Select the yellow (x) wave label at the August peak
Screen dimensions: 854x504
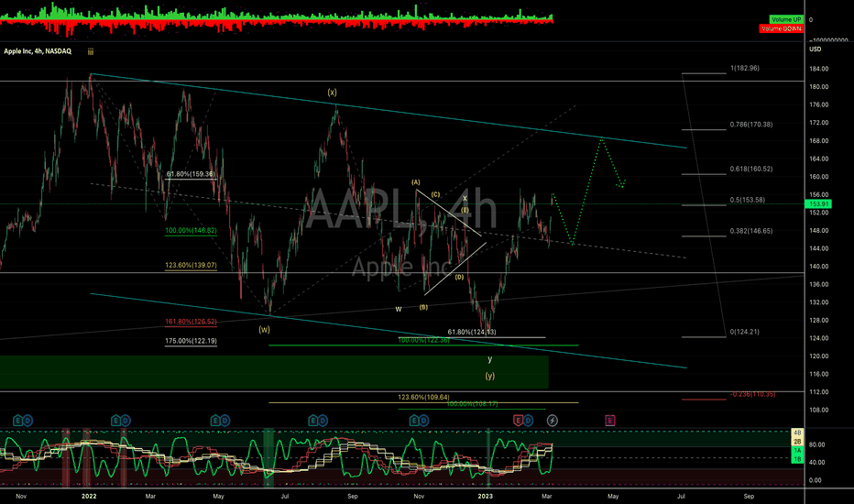(332, 92)
